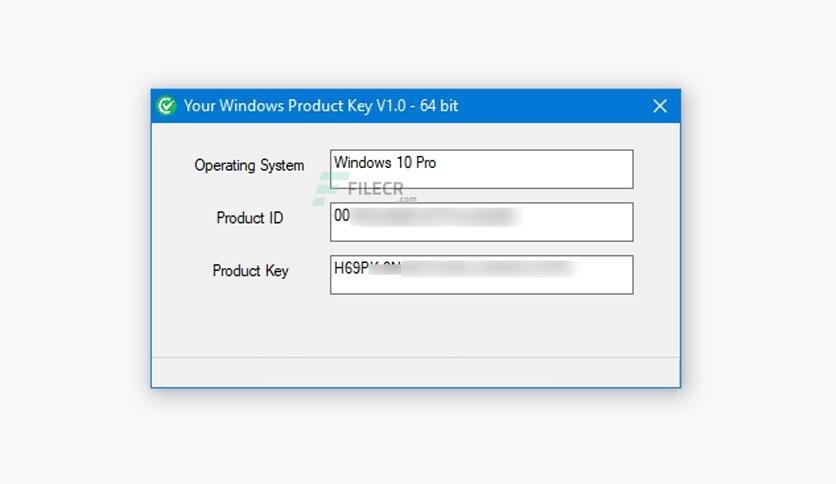
Task: Click the 'H69P' characters in Product Key
Action: 351,268
